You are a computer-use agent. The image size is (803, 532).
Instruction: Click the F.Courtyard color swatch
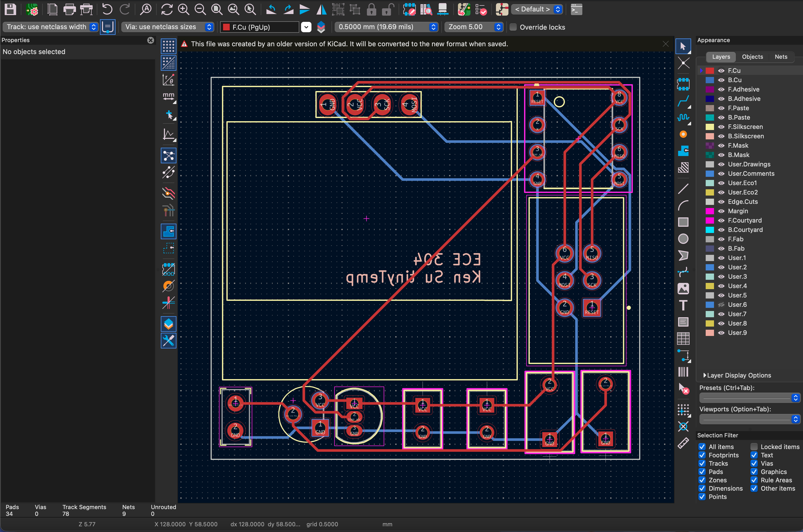[x=710, y=220]
